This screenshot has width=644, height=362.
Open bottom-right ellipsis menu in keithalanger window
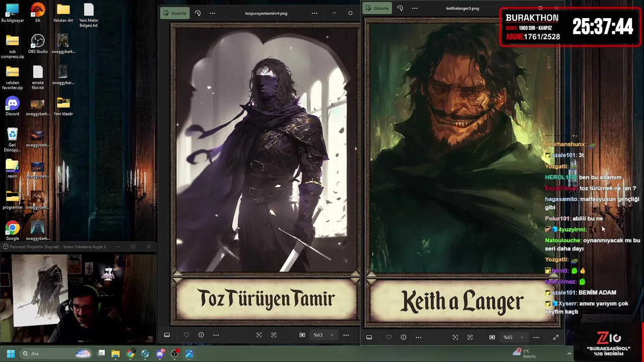click(536, 337)
